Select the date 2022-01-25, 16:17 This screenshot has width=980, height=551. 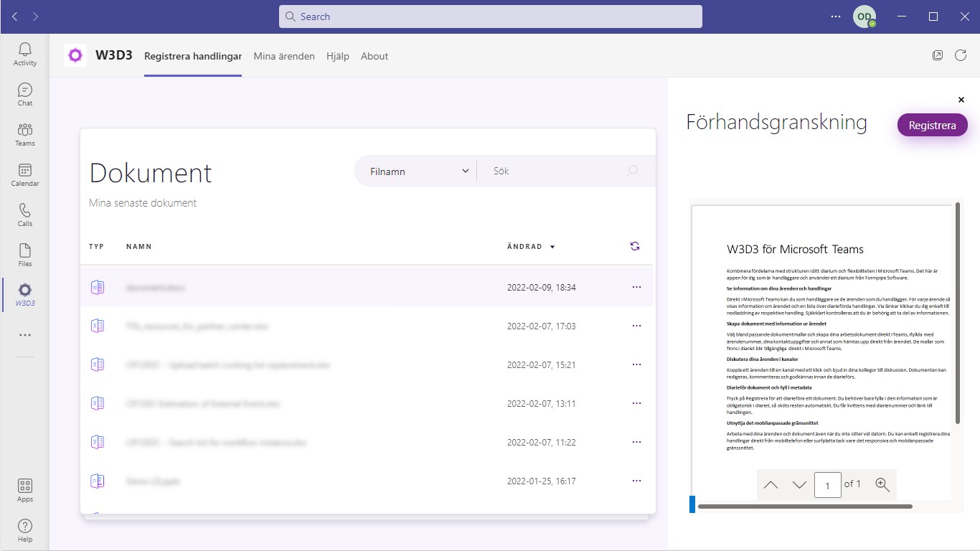tap(542, 481)
